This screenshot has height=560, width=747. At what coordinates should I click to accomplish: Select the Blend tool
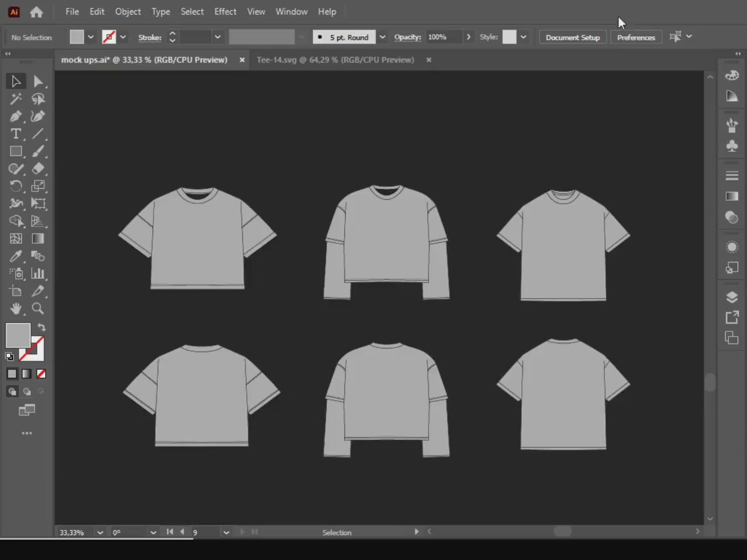pyautogui.click(x=38, y=256)
